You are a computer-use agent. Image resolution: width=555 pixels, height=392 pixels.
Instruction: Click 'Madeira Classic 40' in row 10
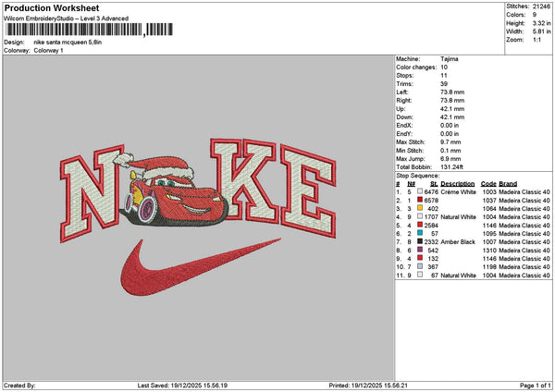click(x=524, y=267)
